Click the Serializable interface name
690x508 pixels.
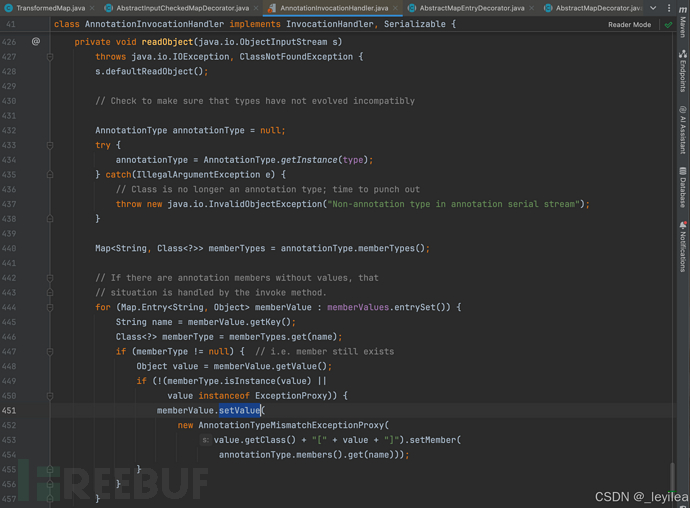pyautogui.click(x=415, y=24)
